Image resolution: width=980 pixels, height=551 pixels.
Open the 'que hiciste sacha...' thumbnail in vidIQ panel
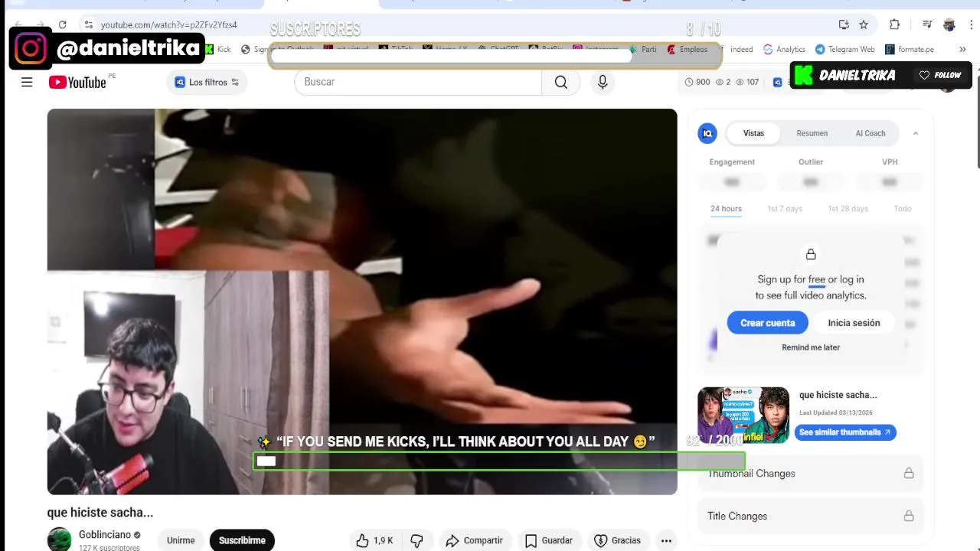(743, 415)
